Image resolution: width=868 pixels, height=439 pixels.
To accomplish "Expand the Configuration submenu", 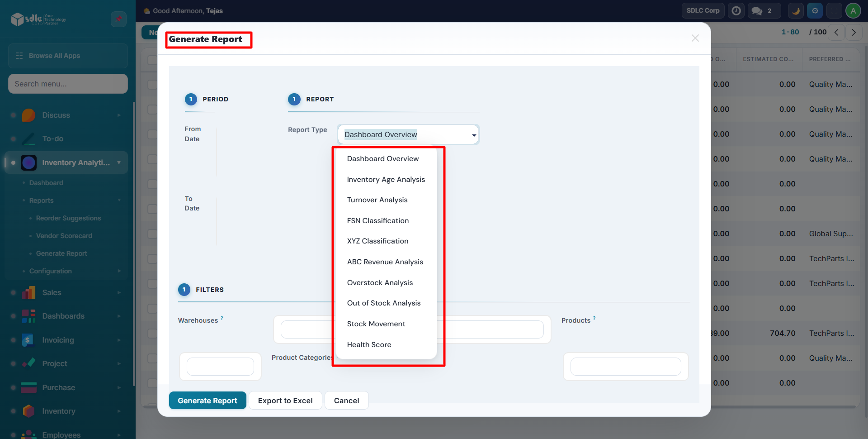I will coord(119,271).
